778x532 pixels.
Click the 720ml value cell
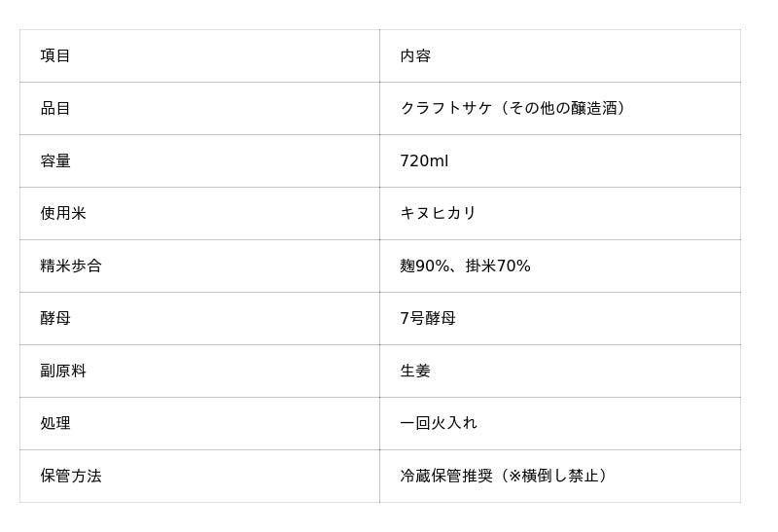pyautogui.click(x=559, y=161)
